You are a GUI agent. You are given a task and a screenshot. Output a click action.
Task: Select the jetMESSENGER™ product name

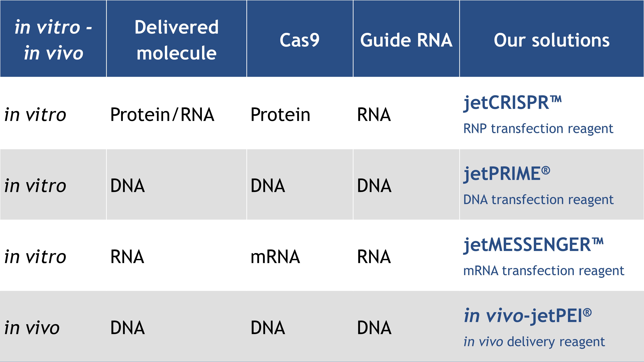(x=533, y=245)
